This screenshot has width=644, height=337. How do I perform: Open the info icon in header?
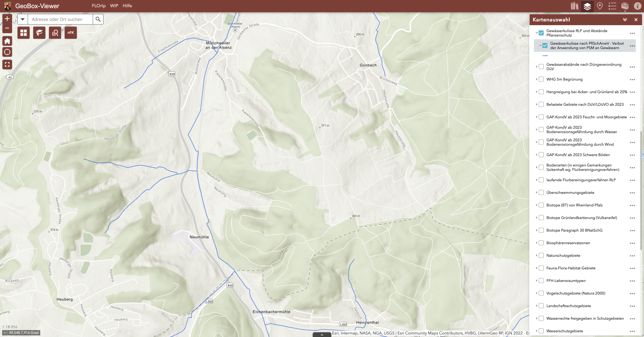point(637,6)
